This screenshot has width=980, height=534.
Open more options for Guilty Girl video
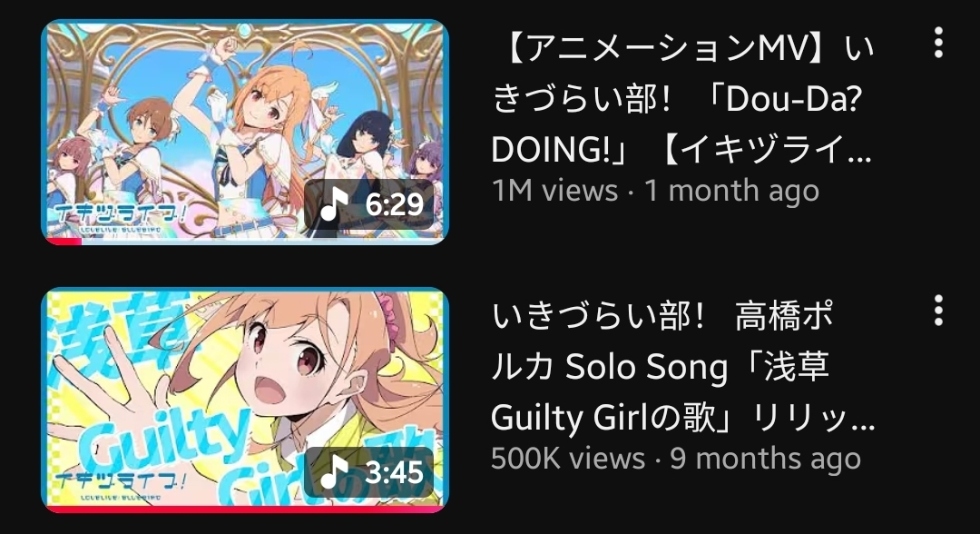tap(937, 311)
